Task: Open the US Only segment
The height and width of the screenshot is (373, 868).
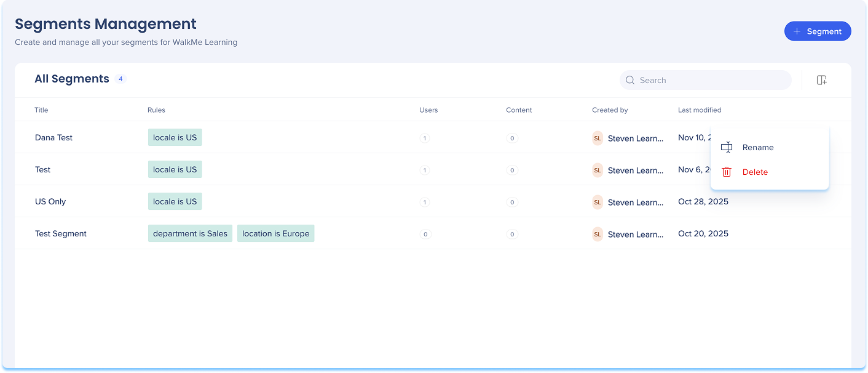Action: pos(50,202)
